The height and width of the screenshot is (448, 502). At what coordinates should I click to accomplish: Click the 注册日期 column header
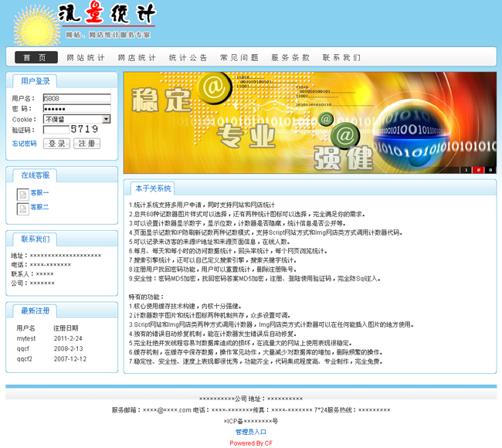point(66,328)
